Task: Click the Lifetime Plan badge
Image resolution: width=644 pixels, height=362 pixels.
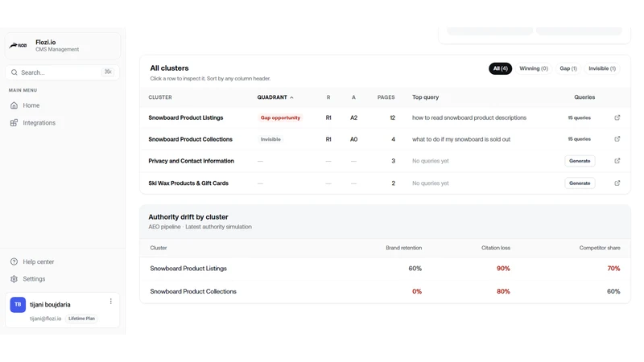Action: 81,319
